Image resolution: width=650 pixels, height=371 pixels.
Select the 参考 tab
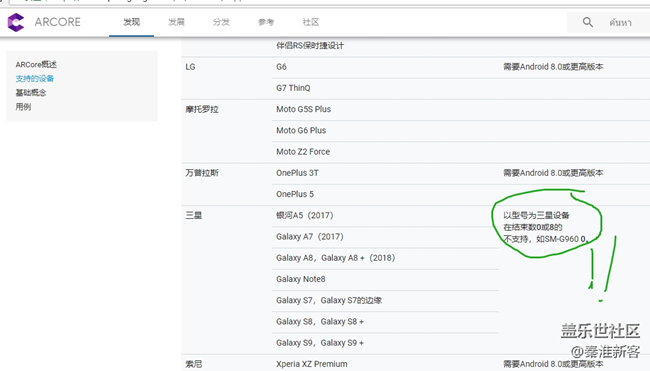(x=266, y=22)
